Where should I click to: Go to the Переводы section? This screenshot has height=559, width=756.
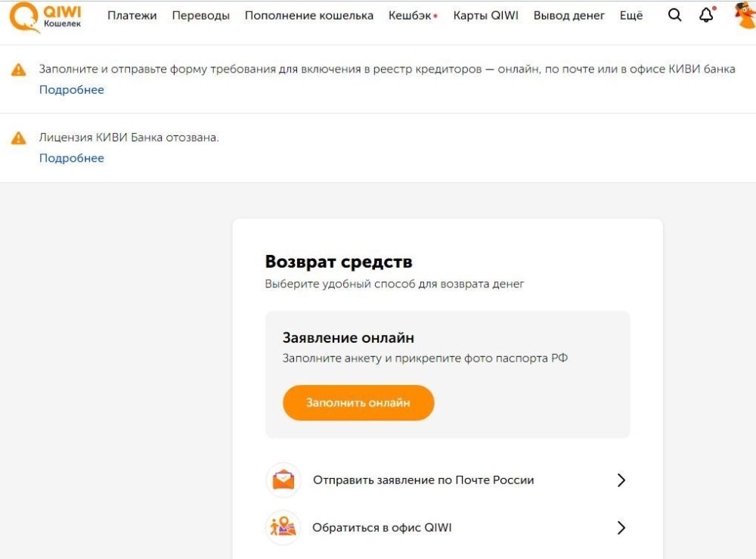[200, 16]
